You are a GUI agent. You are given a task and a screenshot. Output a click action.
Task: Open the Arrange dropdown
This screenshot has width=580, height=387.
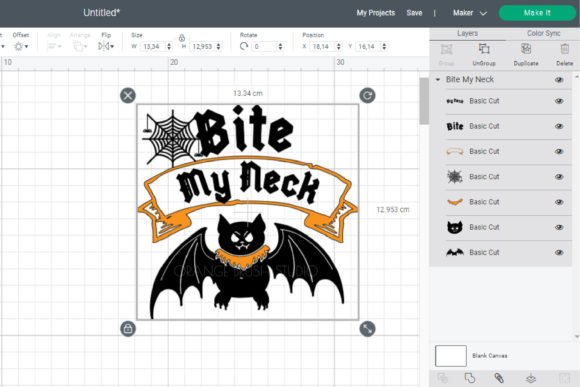(x=80, y=47)
